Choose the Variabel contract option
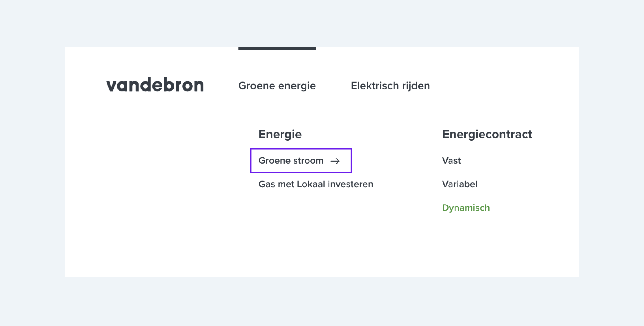This screenshot has width=644, height=326. 460,184
